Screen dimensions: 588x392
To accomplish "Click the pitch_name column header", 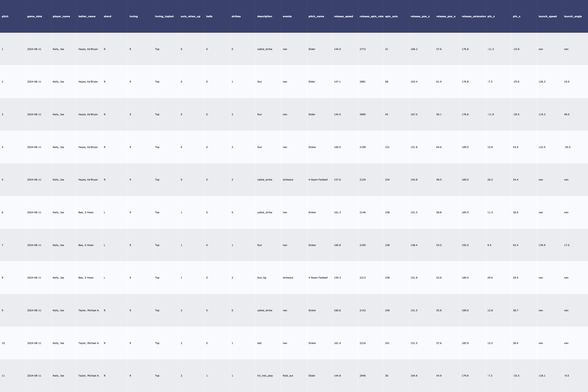I will coord(316,16).
